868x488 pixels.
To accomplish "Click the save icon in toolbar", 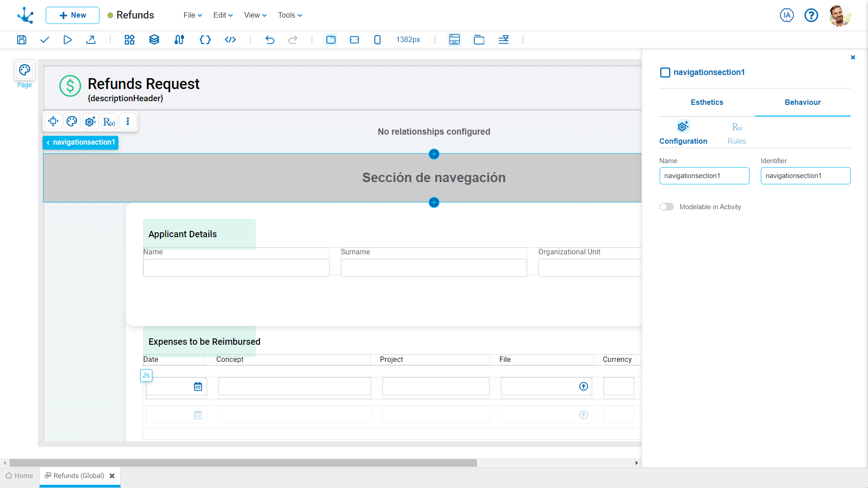I will point(21,39).
